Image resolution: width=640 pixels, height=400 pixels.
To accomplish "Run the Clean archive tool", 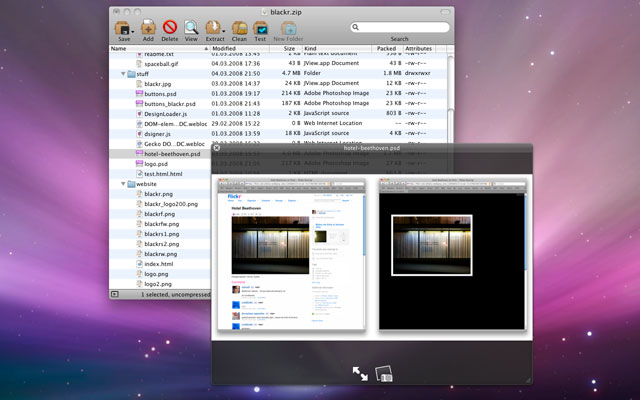I will 239,27.
